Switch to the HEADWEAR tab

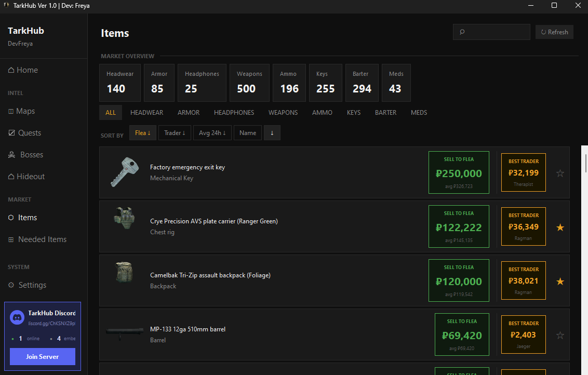146,113
